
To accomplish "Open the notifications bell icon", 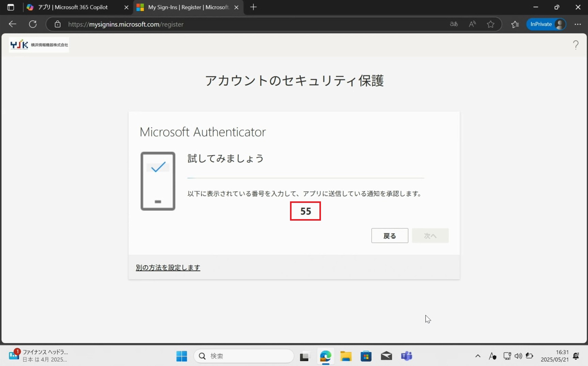I will [x=576, y=356].
